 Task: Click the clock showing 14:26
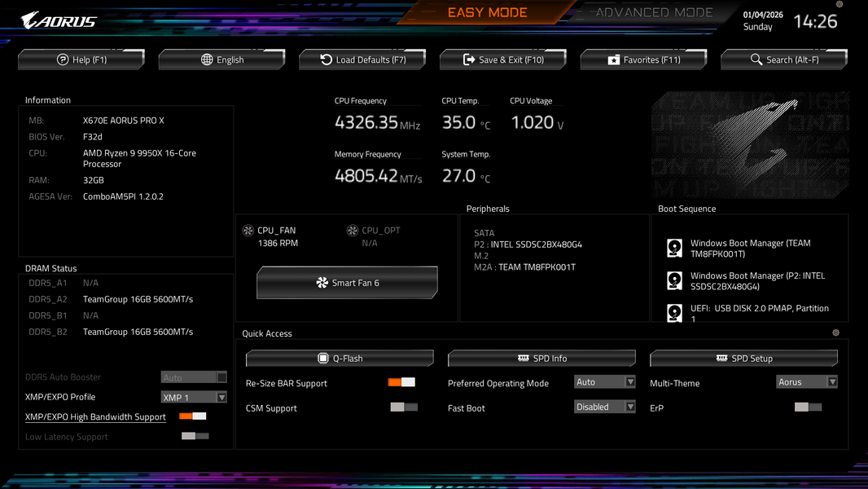tap(815, 22)
